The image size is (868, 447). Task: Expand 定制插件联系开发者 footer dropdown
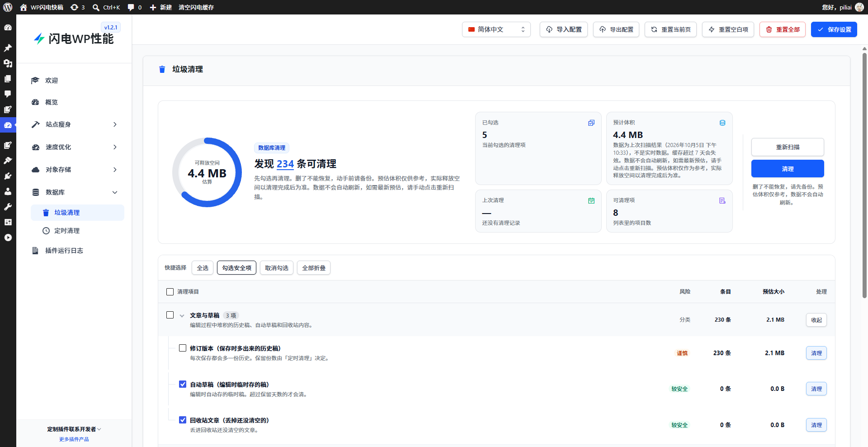click(74, 429)
